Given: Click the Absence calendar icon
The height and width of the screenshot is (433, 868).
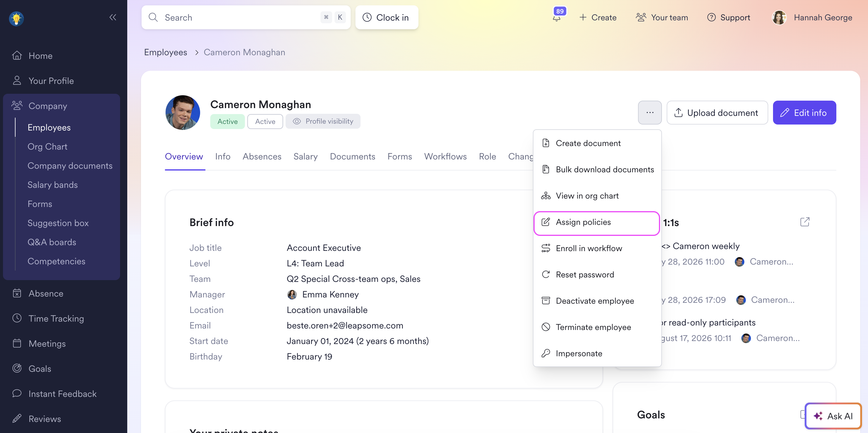Looking at the screenshot, I should tap(17, 293).
